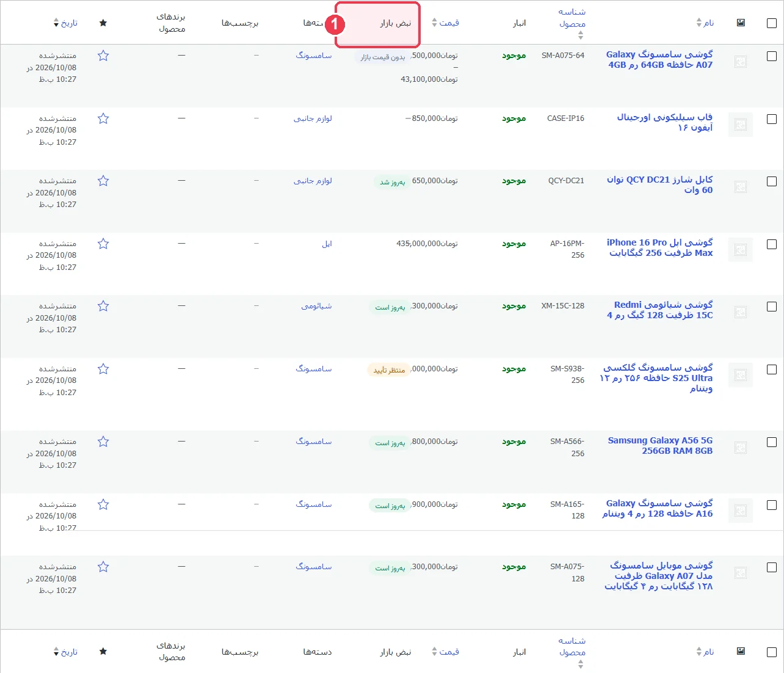The image size is (784, 673).
Task: Check the box for the Galaxy A07 64GB product
Action: tap(772, 56)
